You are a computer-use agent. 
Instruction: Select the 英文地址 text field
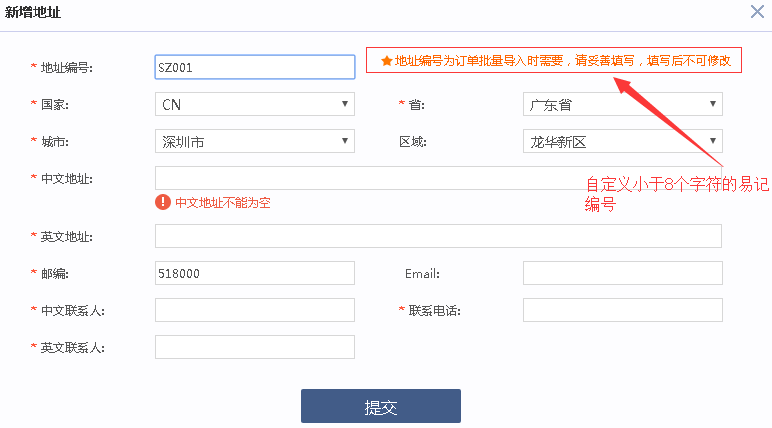pos(438,236)
